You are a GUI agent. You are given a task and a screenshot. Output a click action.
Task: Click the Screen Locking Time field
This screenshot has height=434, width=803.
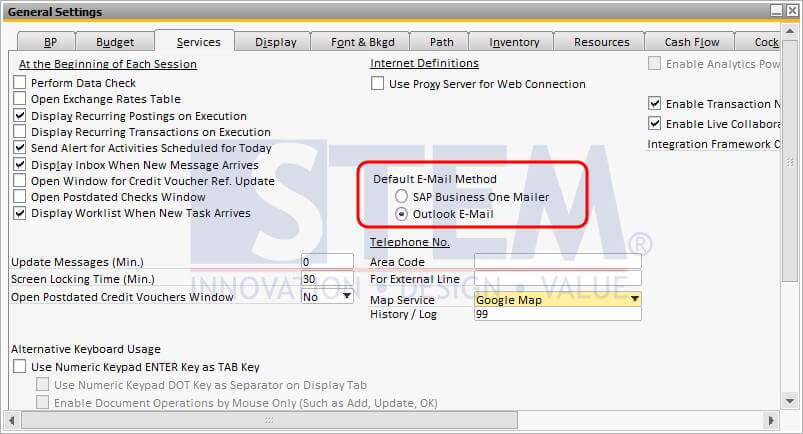[x=327, y=279]
